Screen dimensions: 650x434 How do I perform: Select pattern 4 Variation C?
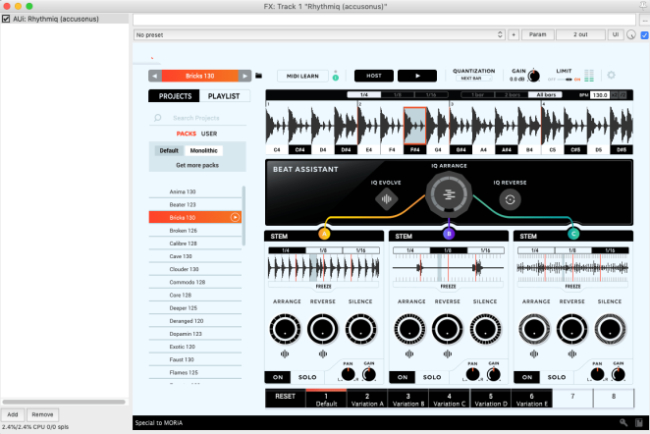click(x=449, y=399)
